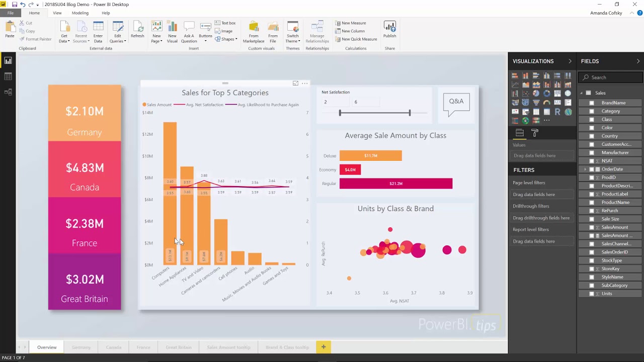
Task: Collapse the Fields pane chevron
Action: pos(638,61)
